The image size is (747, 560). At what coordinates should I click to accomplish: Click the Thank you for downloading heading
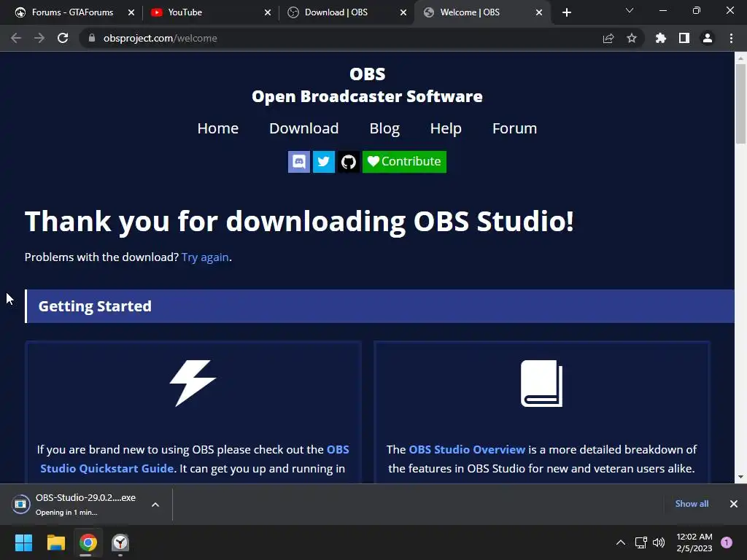point(299,222)
